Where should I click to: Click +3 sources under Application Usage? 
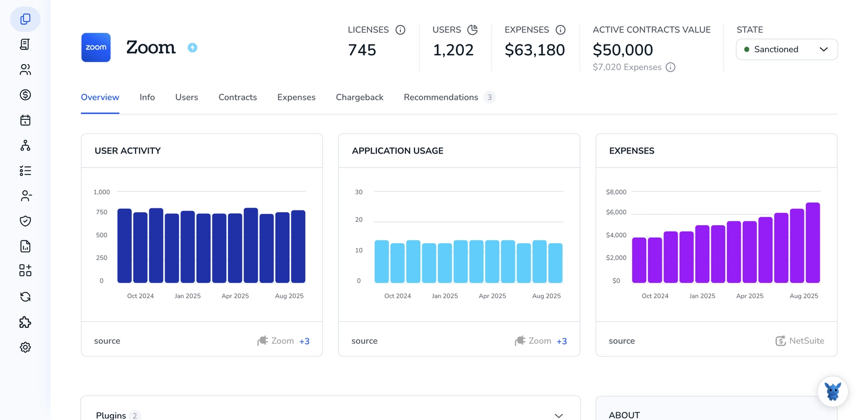(x=561, y=341)
